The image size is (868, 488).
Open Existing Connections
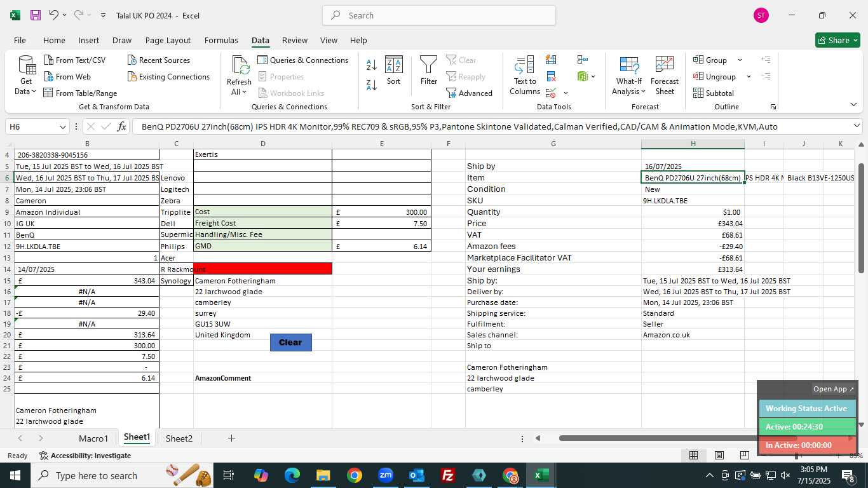click(168, 76)
